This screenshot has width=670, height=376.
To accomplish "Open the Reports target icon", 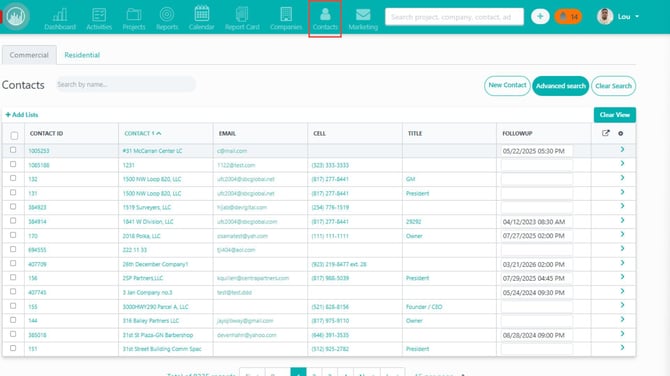I will coord(167,15).
